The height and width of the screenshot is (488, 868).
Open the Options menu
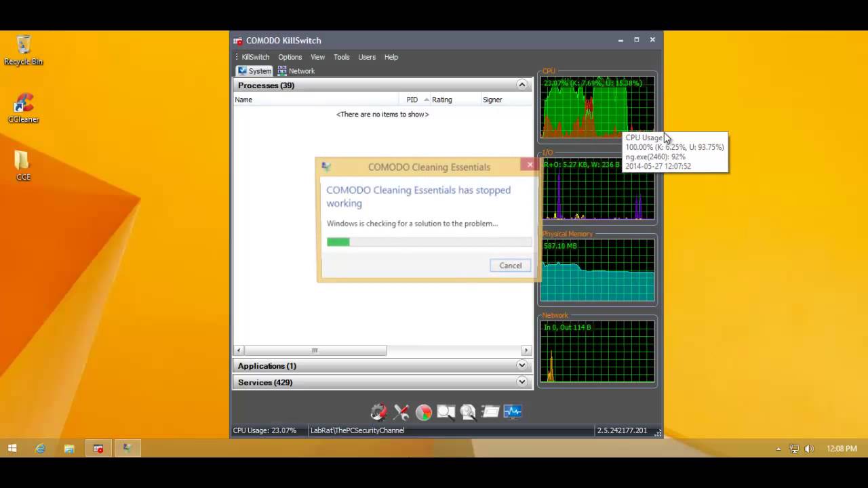[x=290, y=57]
